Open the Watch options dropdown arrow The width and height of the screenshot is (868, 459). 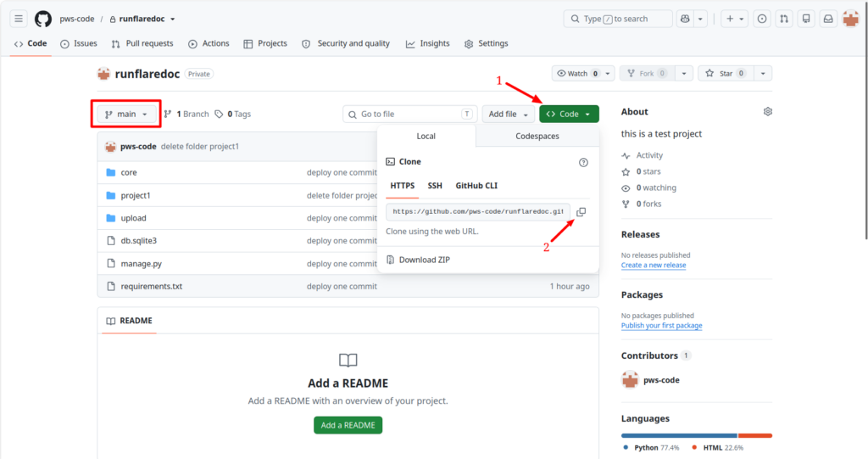coord(608,73)
